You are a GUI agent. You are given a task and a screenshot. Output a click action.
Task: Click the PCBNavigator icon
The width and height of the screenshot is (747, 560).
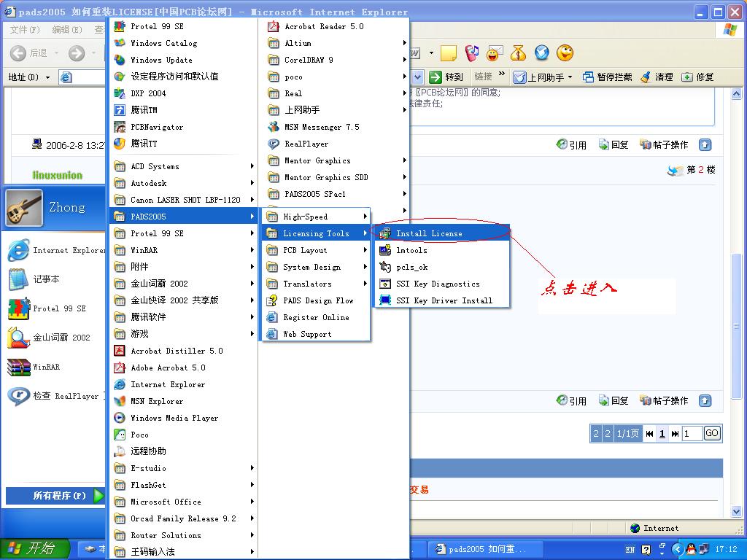pyautogui.click(x=120, y=127)
